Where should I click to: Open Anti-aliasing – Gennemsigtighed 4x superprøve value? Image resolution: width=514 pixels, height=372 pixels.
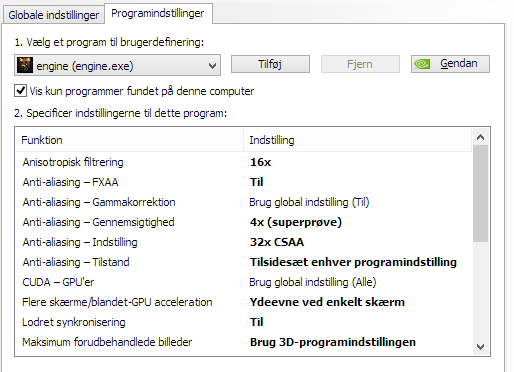(x=296, y=222)
